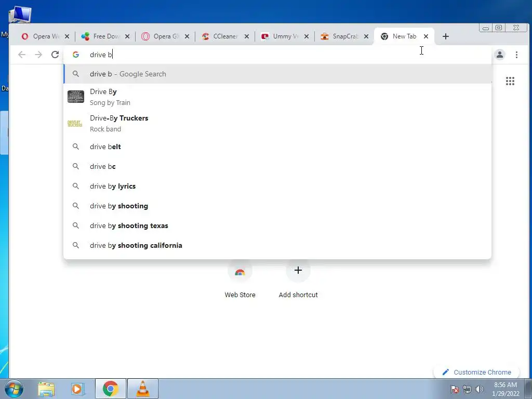The height and width of the screenshot is (399, 532).
Task: Choose the 'drive by lyrics' suggestion
Action: tap(277, 186)
